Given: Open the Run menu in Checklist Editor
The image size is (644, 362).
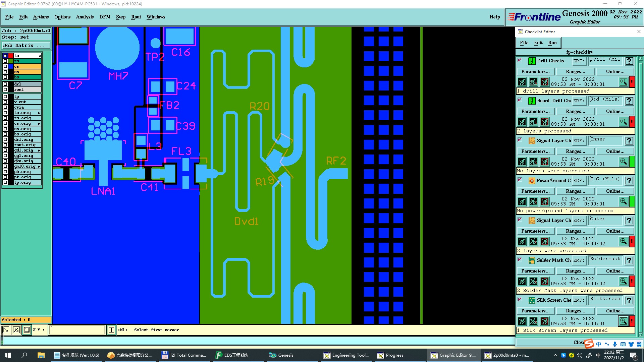Looking at the screenshot, I should (552, 43).
